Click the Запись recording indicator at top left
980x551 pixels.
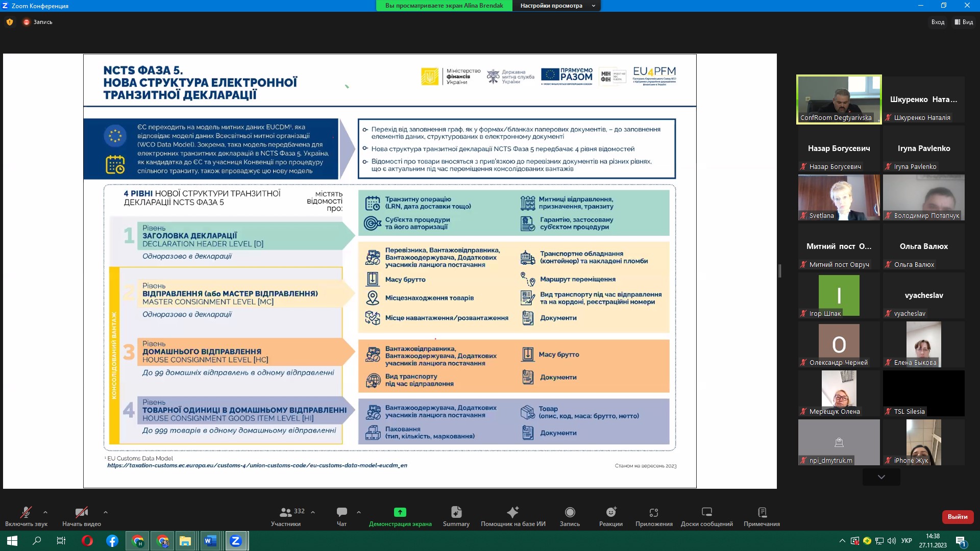(x=38, y=22)
